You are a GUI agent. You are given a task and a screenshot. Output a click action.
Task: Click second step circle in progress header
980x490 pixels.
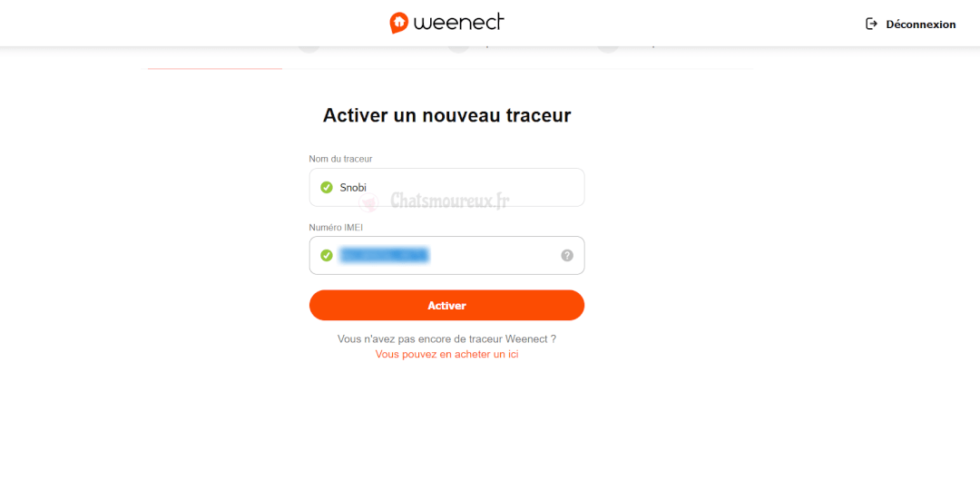[x=459, y=49]
